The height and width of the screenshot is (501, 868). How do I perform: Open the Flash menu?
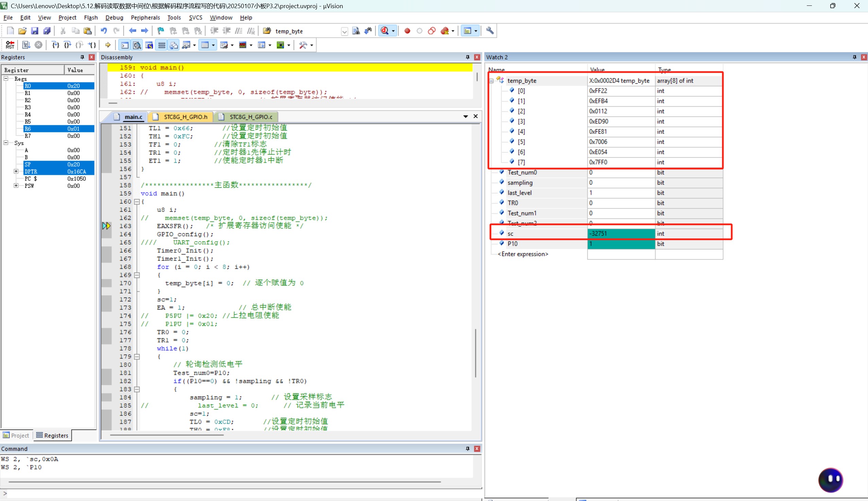[91, 18]
